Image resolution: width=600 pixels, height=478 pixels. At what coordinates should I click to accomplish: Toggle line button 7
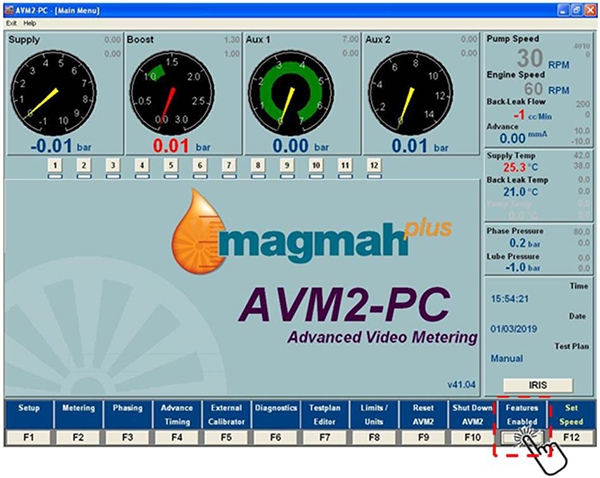(x=229, y=165)
